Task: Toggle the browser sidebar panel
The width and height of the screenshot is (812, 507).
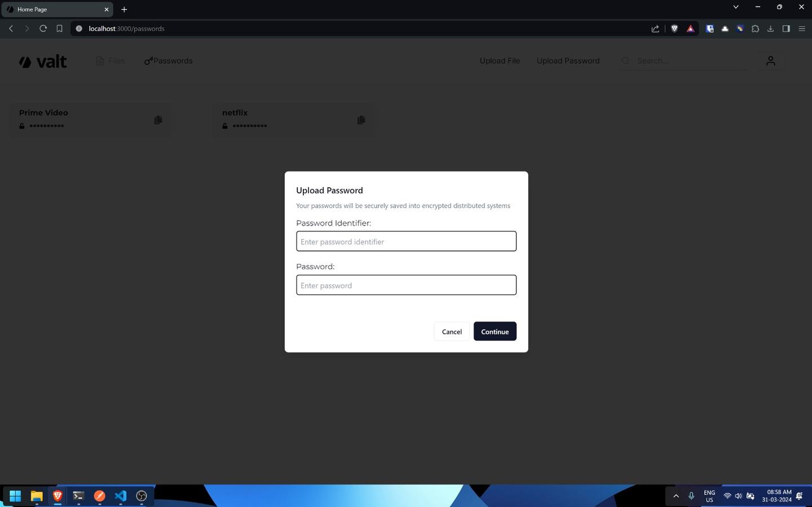Action: 786,29
